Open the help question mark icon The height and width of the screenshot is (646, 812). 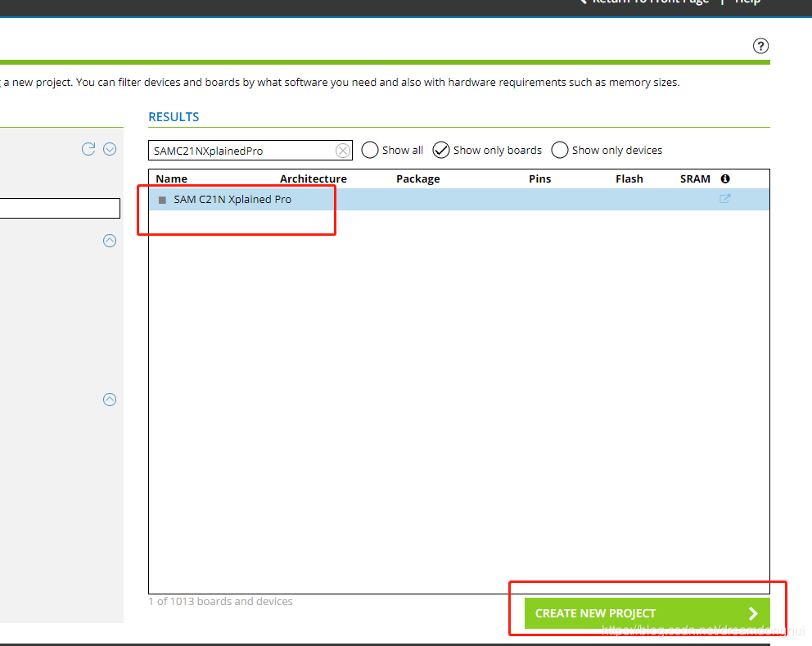point(760,46)
